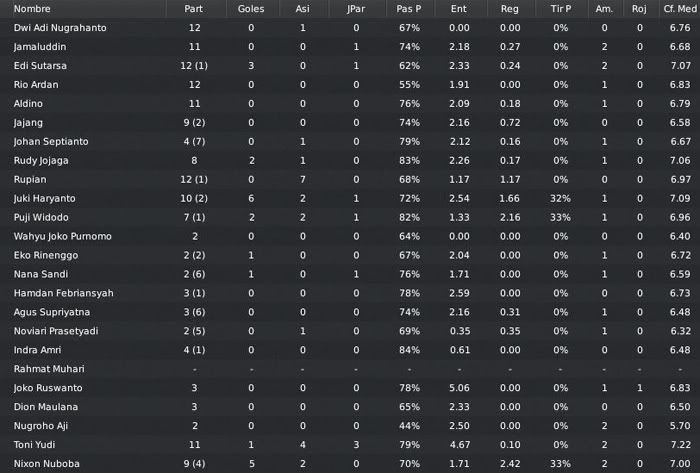Open Edi Sutarsa player entry
Viewport: 700px width, 473px height.
click(40, 66)
